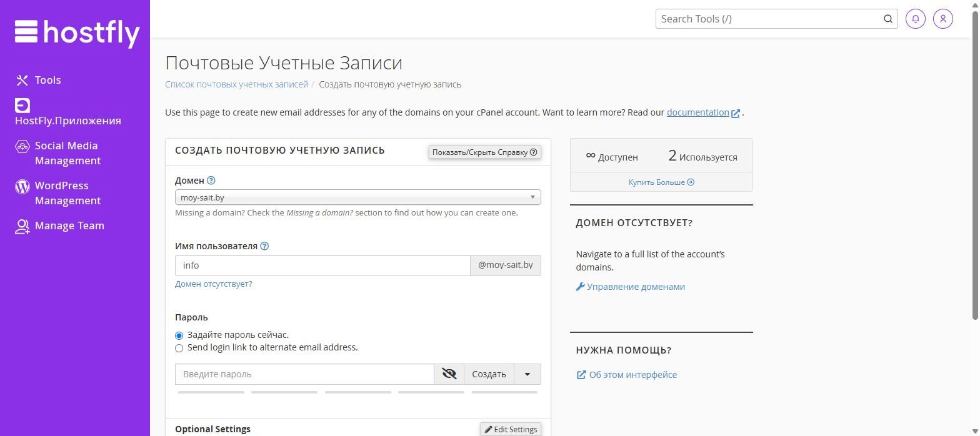The image size is (980, 436).
Task: Toggle password visibility with the eye icon
Action: click(x=449, y=374)
